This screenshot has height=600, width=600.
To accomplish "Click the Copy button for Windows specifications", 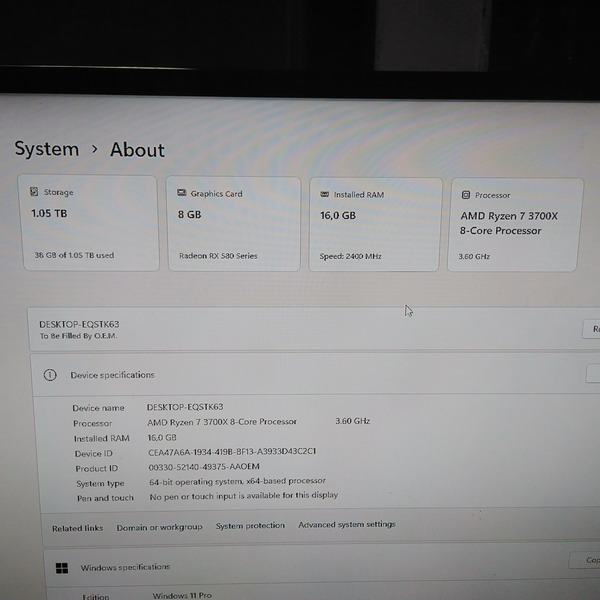I will click(x=585, y=560).
